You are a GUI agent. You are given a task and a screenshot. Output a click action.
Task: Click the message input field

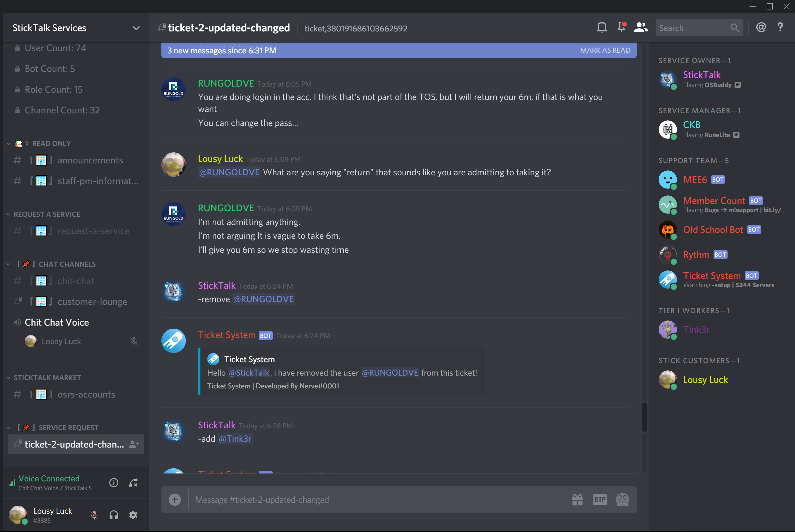coord(373,500)
